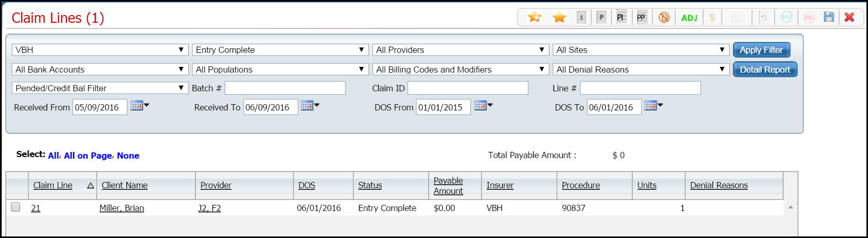
Task: Select All on Page link
Action: (88, 156)
